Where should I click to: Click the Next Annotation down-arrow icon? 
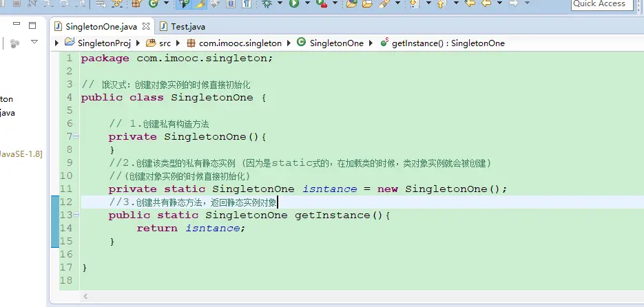pos(415,3)
